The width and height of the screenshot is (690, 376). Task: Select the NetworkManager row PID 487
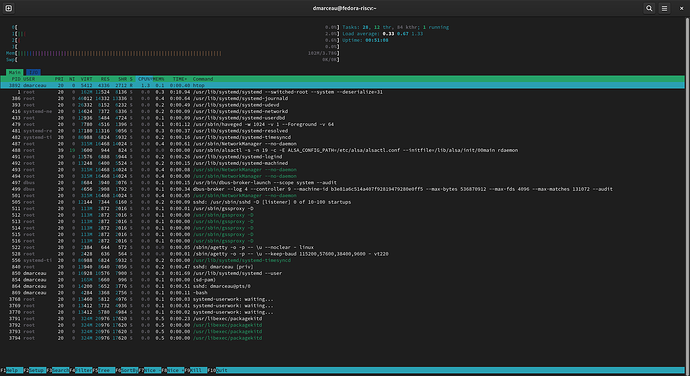tap(342, 144)
